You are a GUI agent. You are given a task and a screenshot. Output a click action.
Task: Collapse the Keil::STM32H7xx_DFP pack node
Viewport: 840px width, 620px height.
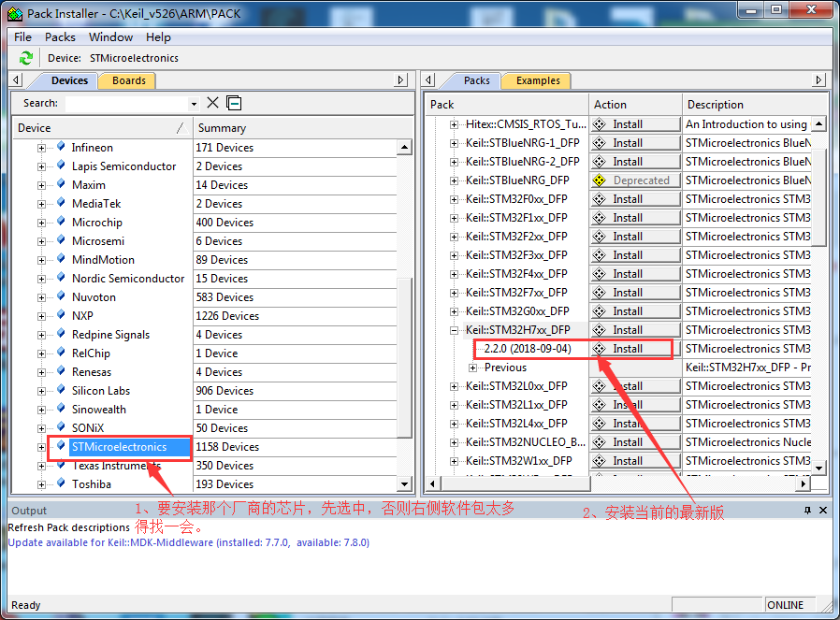coord(454,330)
